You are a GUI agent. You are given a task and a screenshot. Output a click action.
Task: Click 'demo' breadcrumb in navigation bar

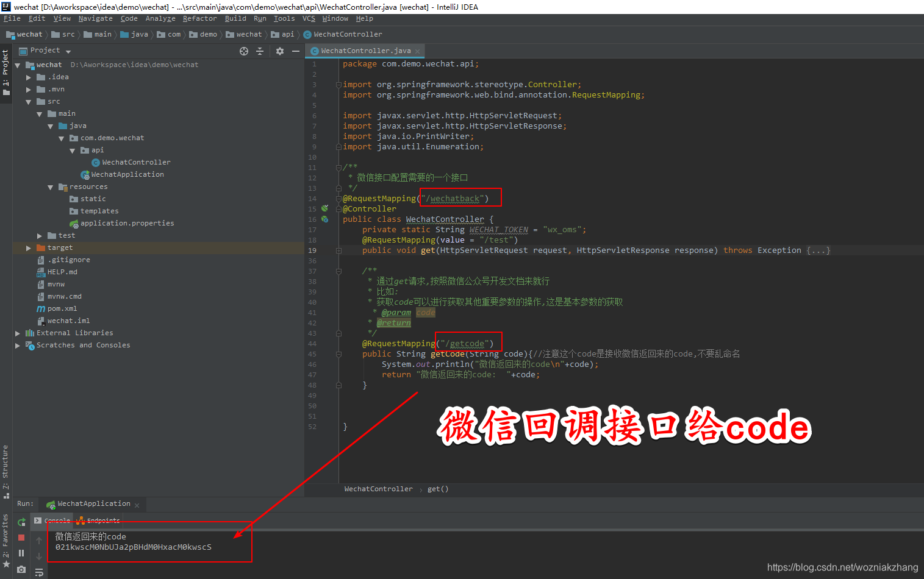pyautogui.click(x=203, y=35)
